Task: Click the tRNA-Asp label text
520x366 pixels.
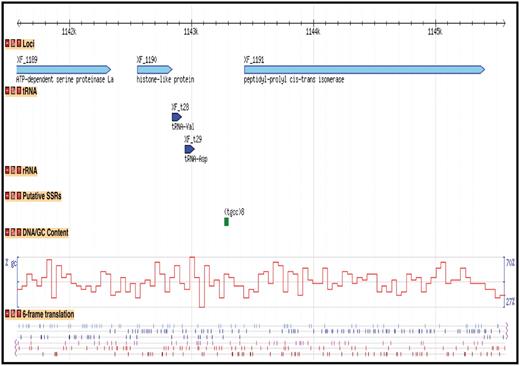Action: click(196, 159)
